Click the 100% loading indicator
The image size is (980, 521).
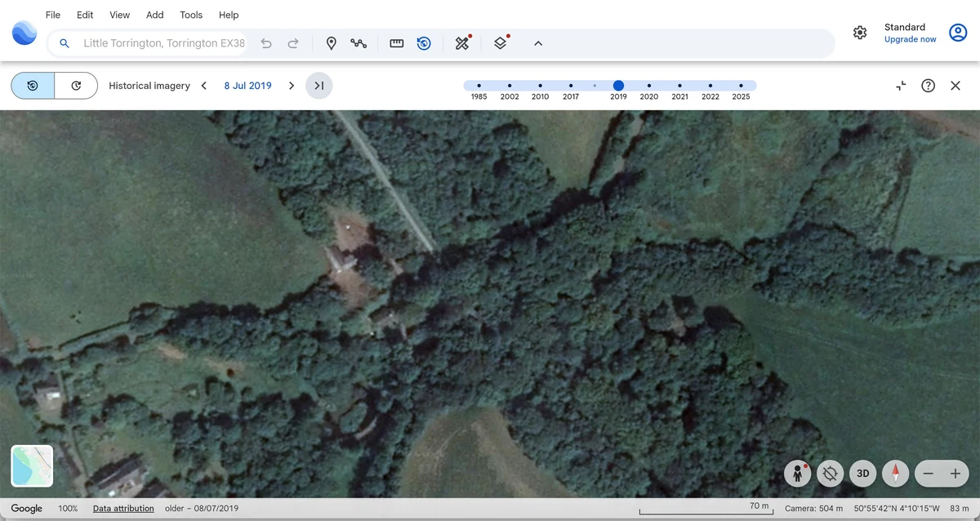coord(68,509)
